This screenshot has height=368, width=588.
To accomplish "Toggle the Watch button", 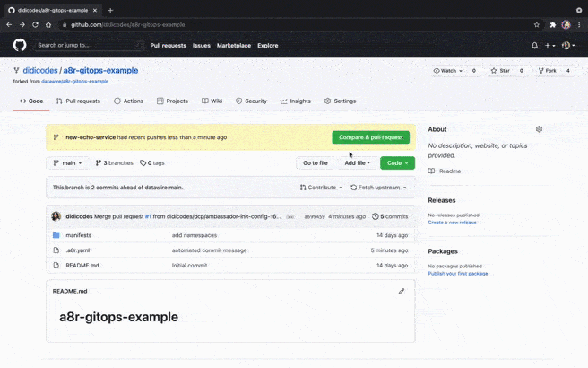I will (x=448, y=71).
